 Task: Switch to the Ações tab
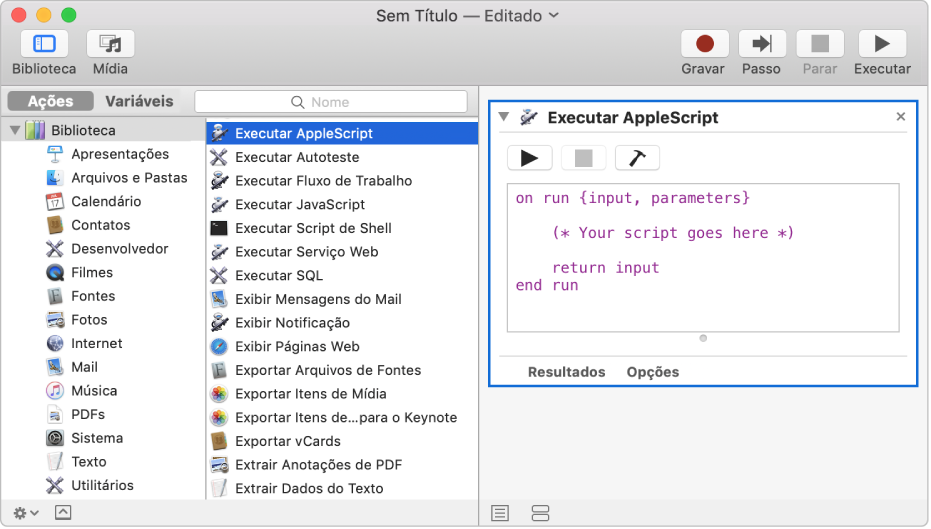point(50,101)
